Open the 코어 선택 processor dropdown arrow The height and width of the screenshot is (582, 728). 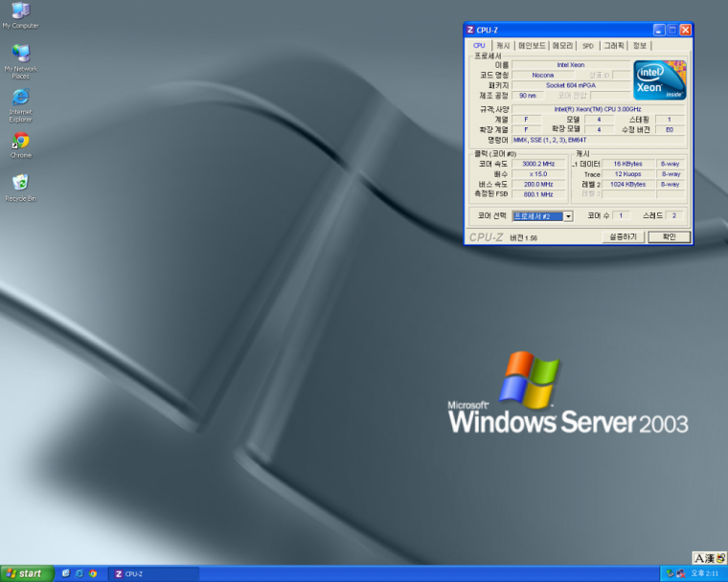568,216
